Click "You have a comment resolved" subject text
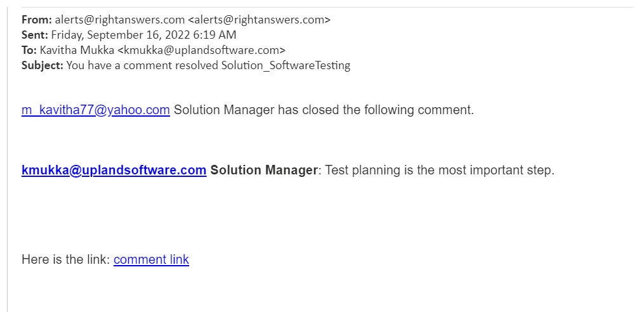This screenshot has height=312, width=644. tap(142, 65)
